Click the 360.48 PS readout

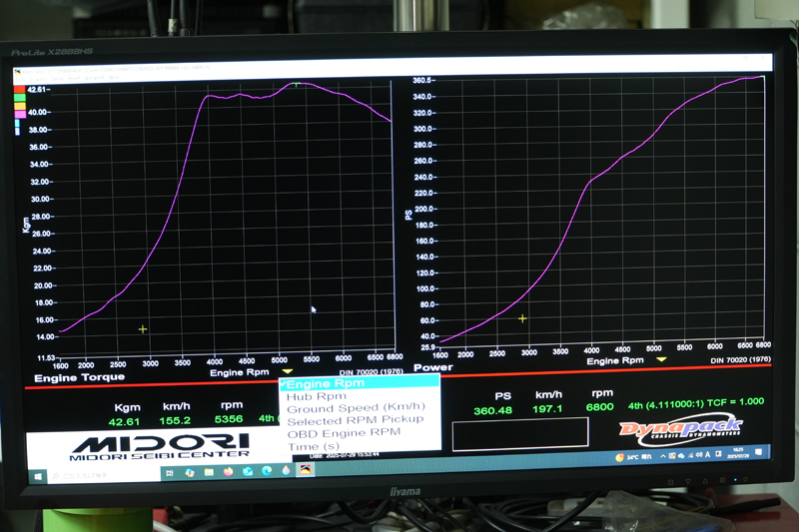(492, 410)
